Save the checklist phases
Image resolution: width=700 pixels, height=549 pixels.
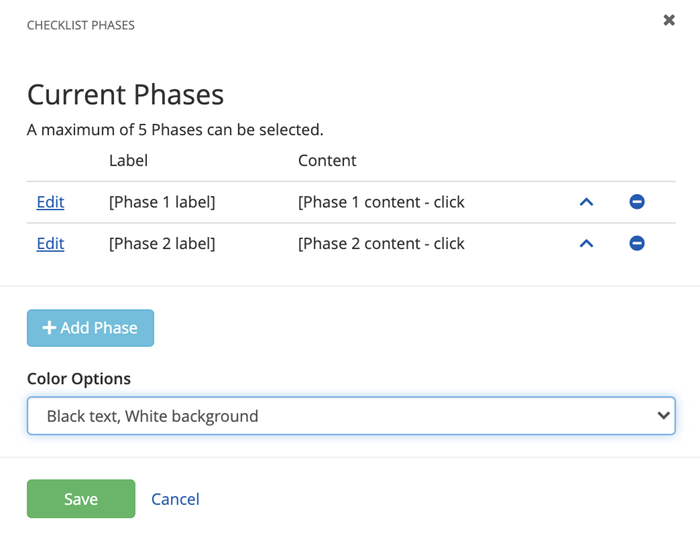pos(81,499)
